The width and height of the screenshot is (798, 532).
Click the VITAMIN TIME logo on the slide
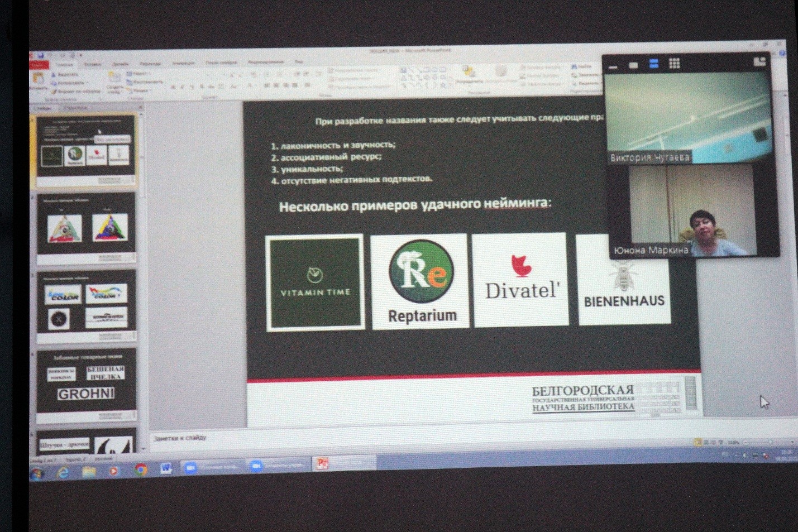[314, 283]
